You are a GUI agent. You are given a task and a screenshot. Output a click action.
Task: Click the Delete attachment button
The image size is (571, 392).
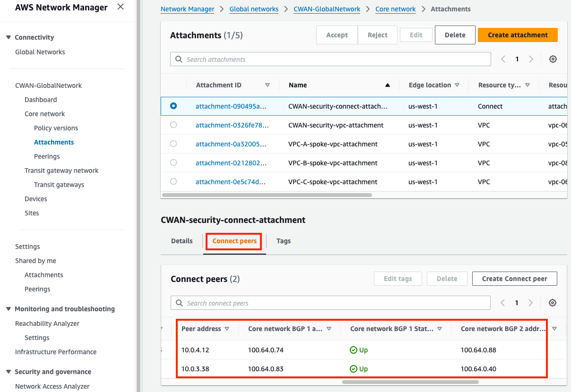(455, 35)
